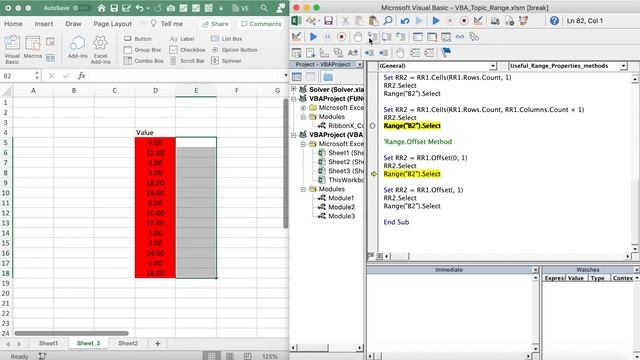Click Excel vertical scrollbar thumb
This screenshot has width=640, height=360.
(x=285, y=163)
